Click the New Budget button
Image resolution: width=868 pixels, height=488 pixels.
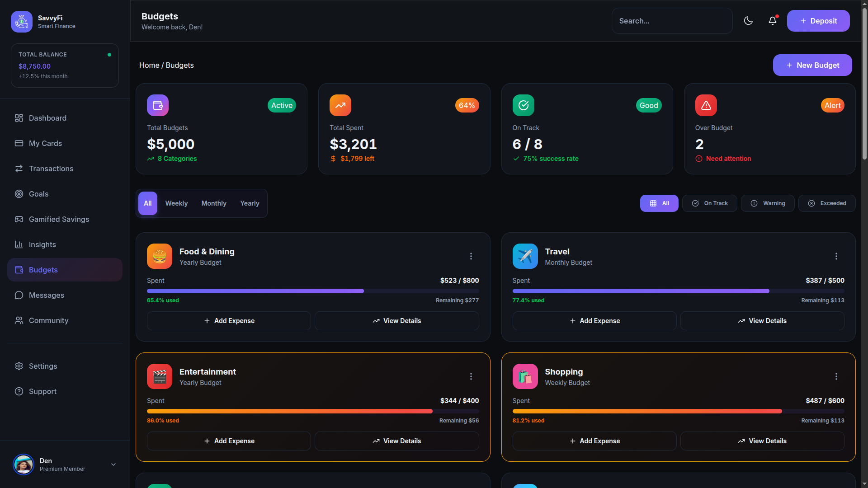812,65
